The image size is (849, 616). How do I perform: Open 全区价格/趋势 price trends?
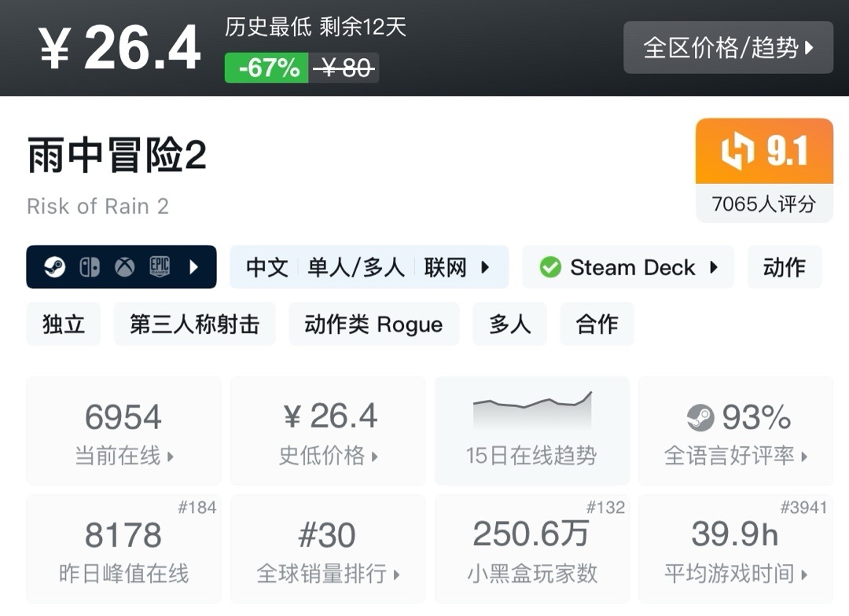click(728, 48)
